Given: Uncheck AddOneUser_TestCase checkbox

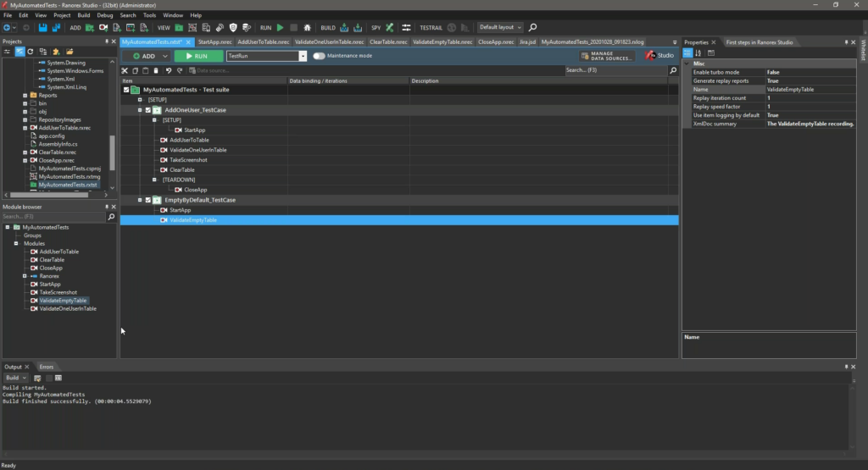Looking at the screenshot, I should (147, 110).
